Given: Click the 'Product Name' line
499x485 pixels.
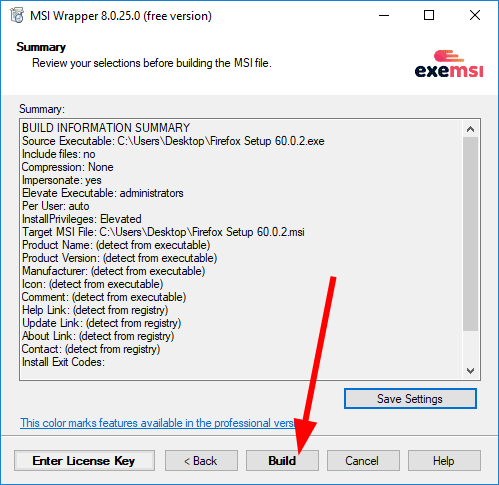Looking at the screenshot, I should [116, 245].
